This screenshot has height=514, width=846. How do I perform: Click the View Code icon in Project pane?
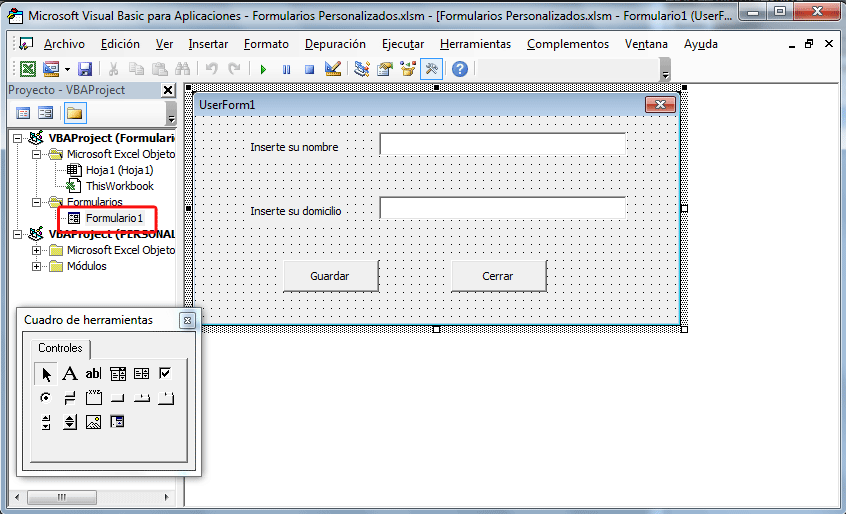click(x=23, y=113)
